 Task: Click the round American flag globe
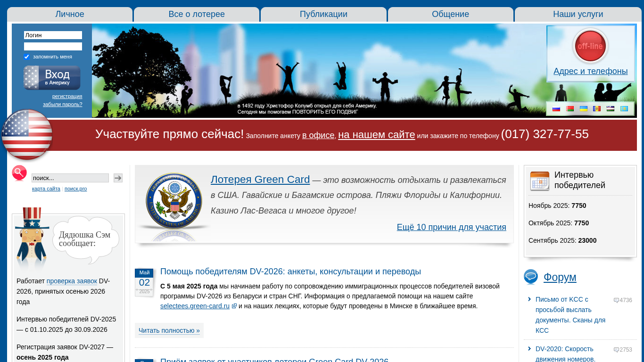click(27, 135)
